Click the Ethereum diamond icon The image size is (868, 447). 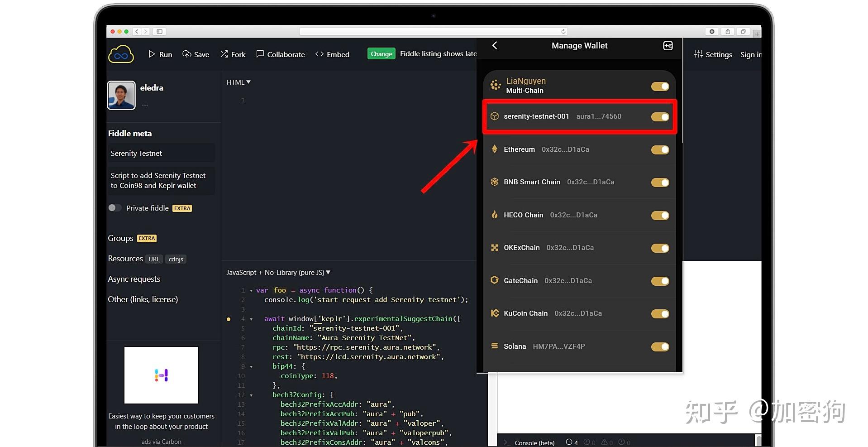tap(495, 149)
